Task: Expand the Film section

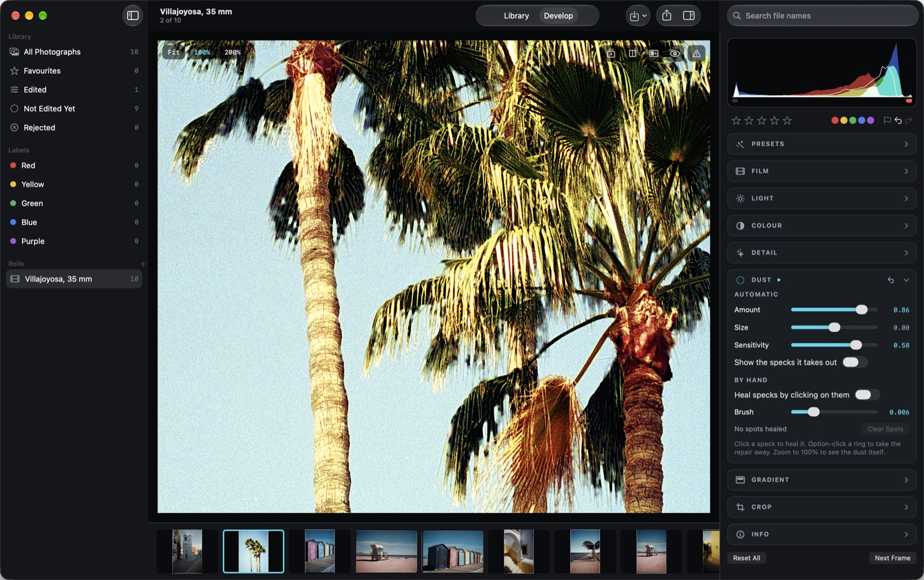Action: [x=822, y=171]
